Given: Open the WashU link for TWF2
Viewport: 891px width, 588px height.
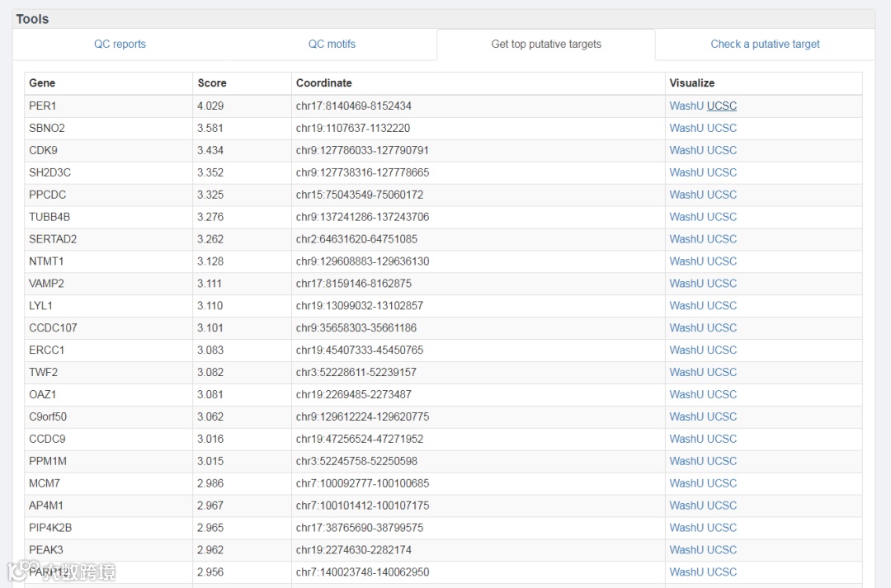Looking at the screenshot, I should click(x=686, y=372).
